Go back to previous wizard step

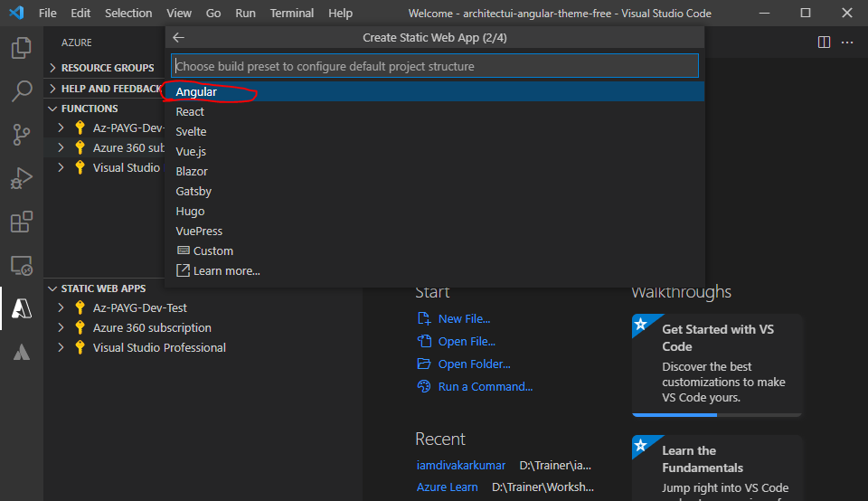(x=178, y=38)
